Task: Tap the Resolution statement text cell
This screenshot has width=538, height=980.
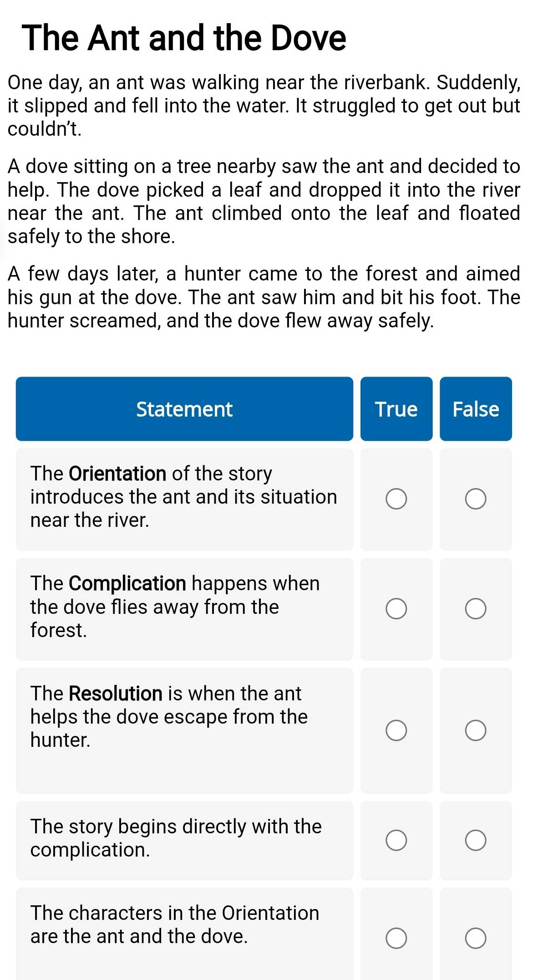Action: (x=184, y=730)
